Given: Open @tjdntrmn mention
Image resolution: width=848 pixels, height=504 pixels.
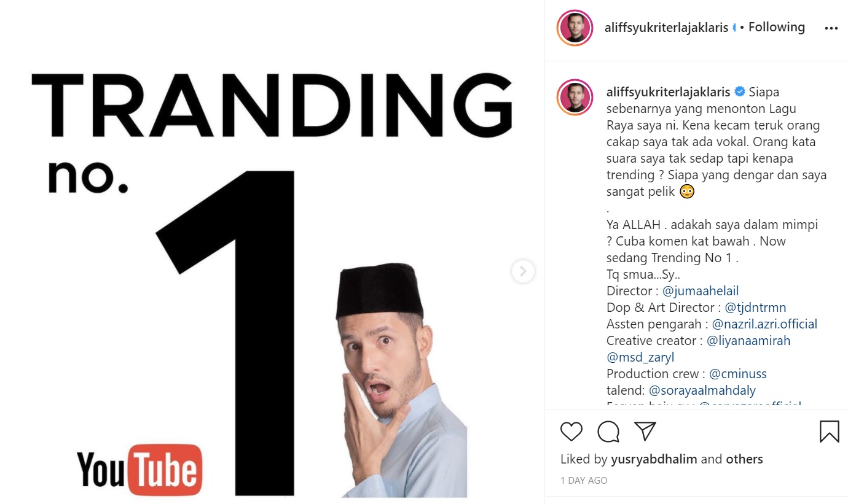Looking at the screenshot, I should (x=755, y=308).
